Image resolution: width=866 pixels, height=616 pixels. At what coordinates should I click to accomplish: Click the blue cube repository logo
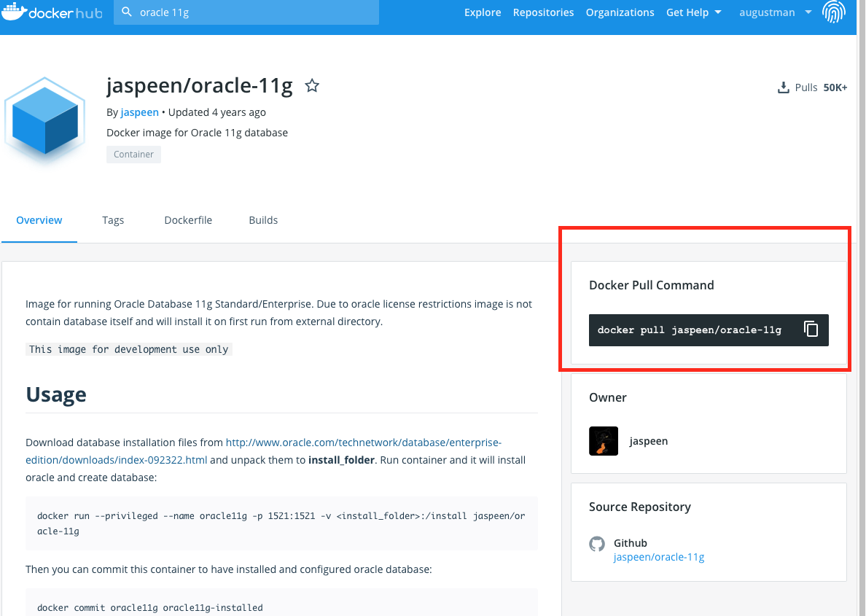(x=44, y=121)
